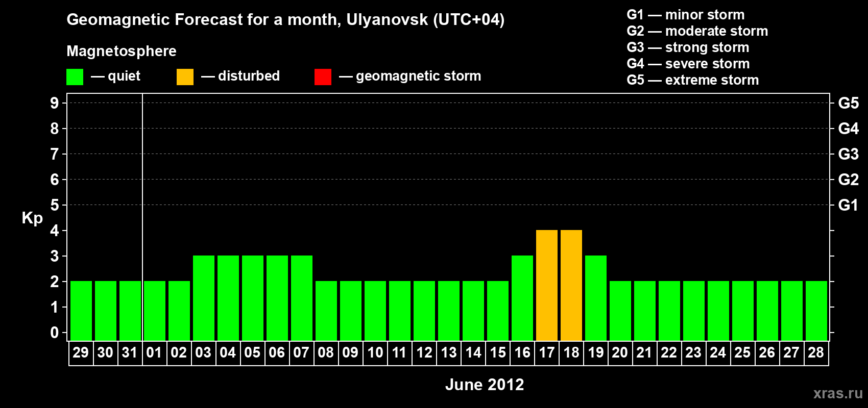This screenshot has width=868, height=408.
Task: Click date label 25 on the axis
Action: (742, 352)
